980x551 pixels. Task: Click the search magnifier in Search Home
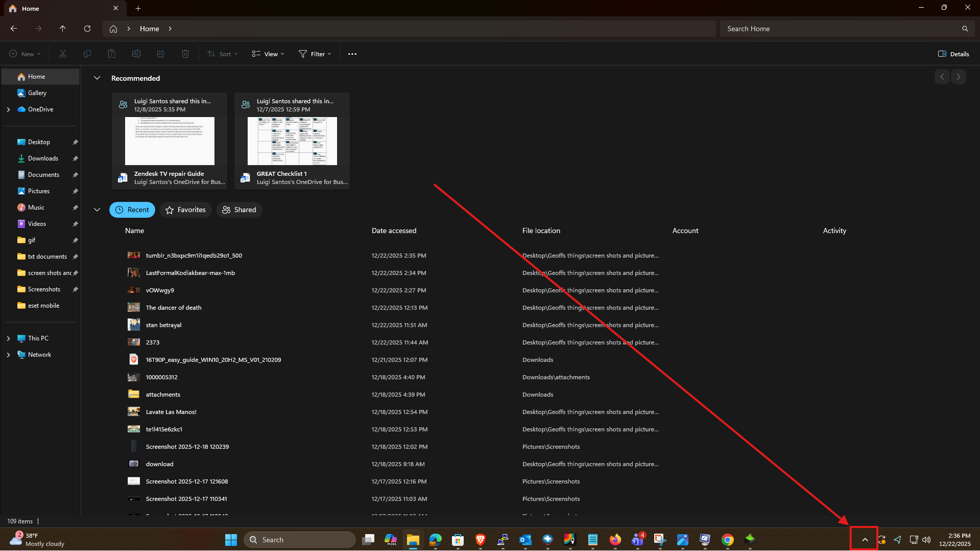[x=965, y=29]
